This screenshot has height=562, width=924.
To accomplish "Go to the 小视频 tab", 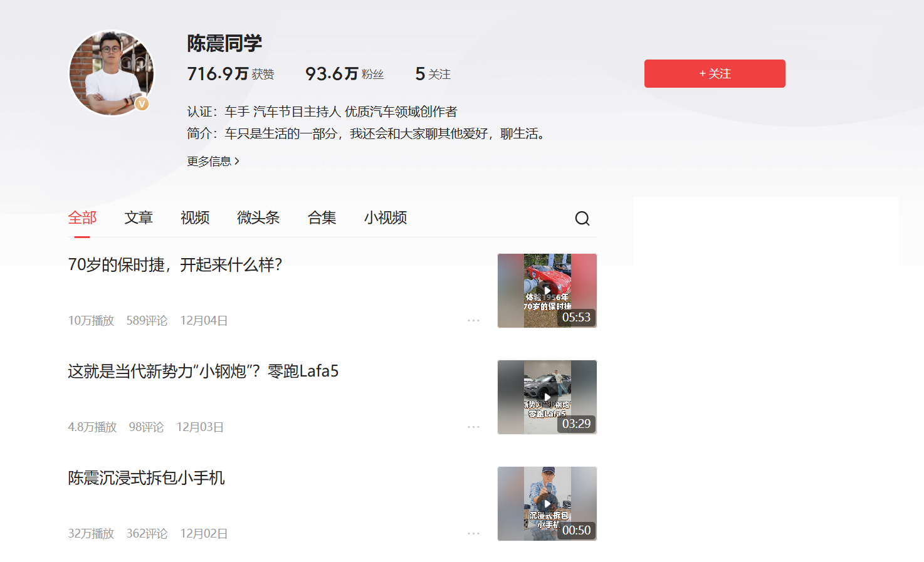I will tap(386, 218).
